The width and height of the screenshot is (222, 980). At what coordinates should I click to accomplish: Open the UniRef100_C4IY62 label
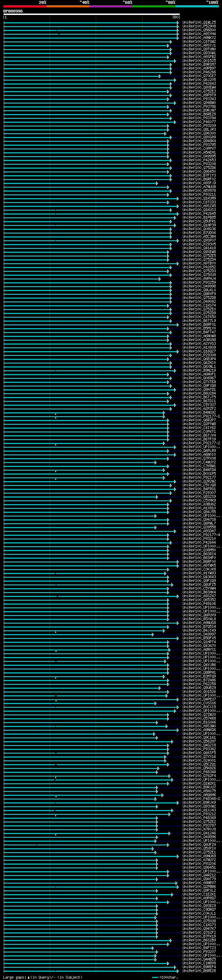(x=199, y=428)
